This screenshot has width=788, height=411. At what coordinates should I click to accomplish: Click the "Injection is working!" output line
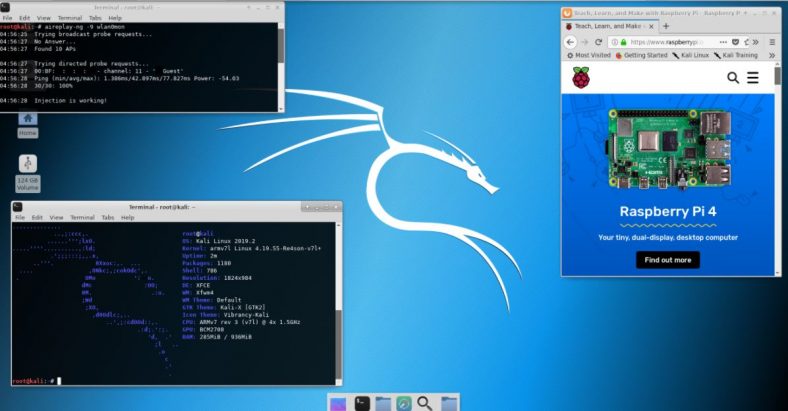[70, 100]
